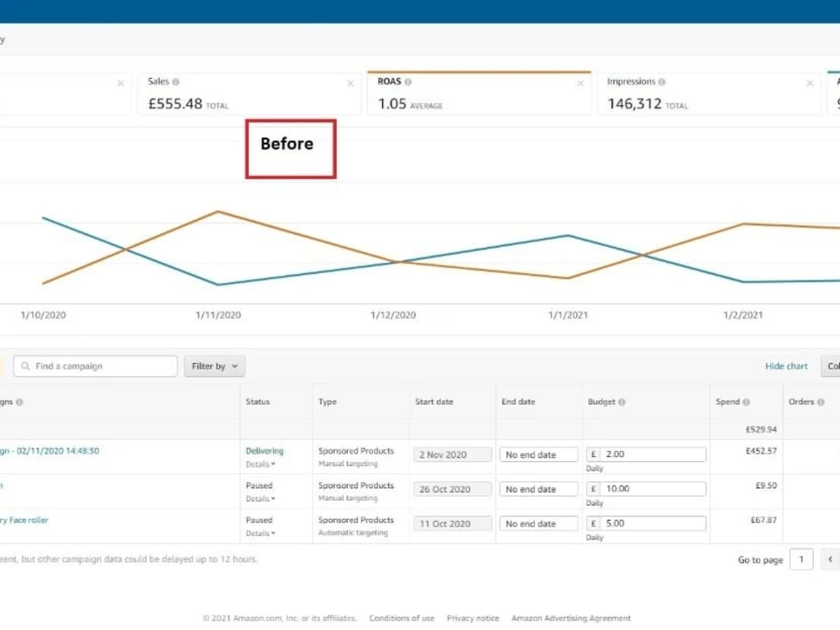840x630 pixels.
Task: Click the £9.50 spend value
Action: (x=766, y=486)
